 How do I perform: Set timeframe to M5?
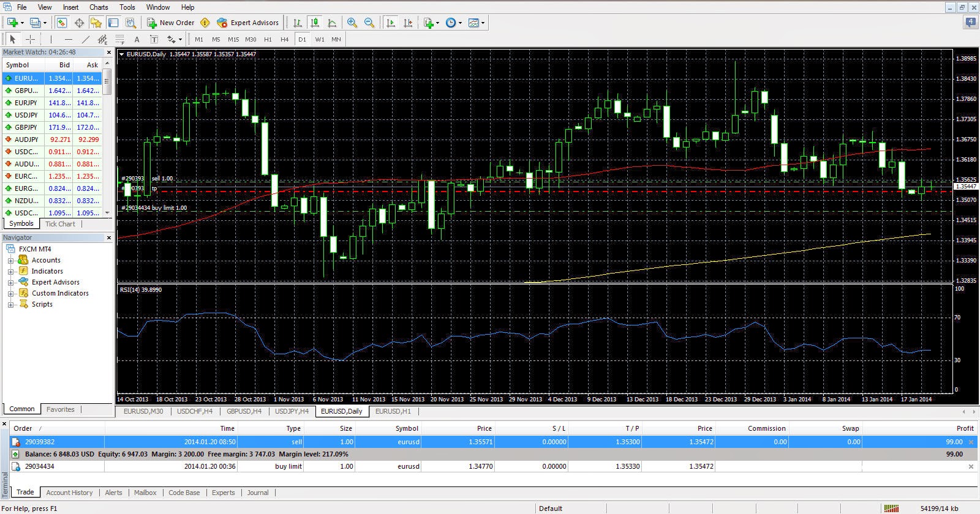[x=216, y=39]
